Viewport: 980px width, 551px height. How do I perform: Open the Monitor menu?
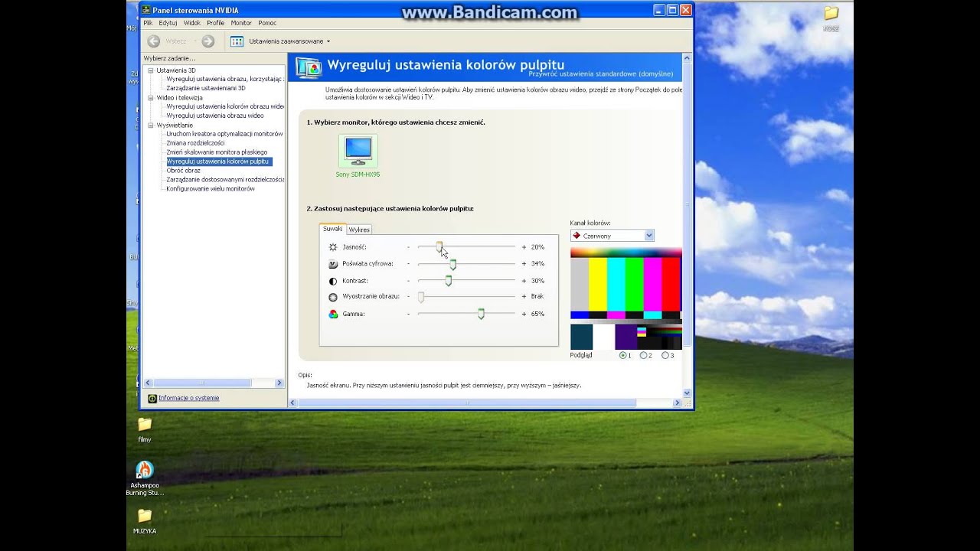(x=241, y=23)
